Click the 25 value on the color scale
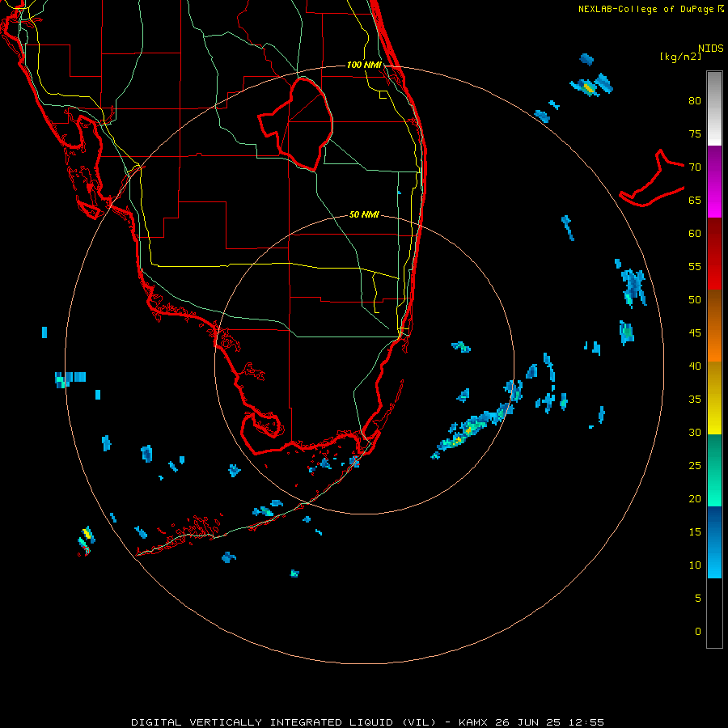 695,466
